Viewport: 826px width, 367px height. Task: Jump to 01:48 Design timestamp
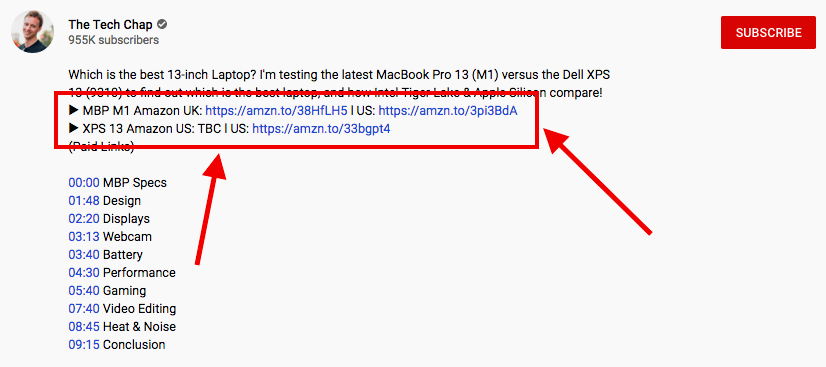(x=84, y=201)
